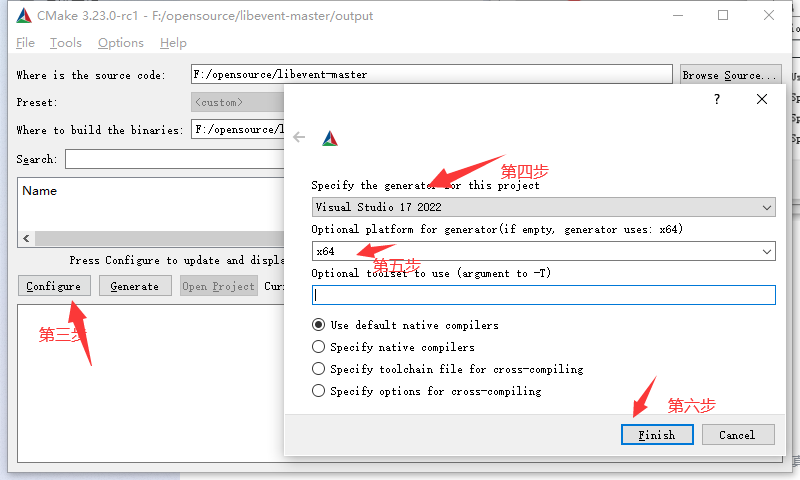Viewport: 800px width, 480px height.
Task: Minimize the CMake window
Action: 678,15
